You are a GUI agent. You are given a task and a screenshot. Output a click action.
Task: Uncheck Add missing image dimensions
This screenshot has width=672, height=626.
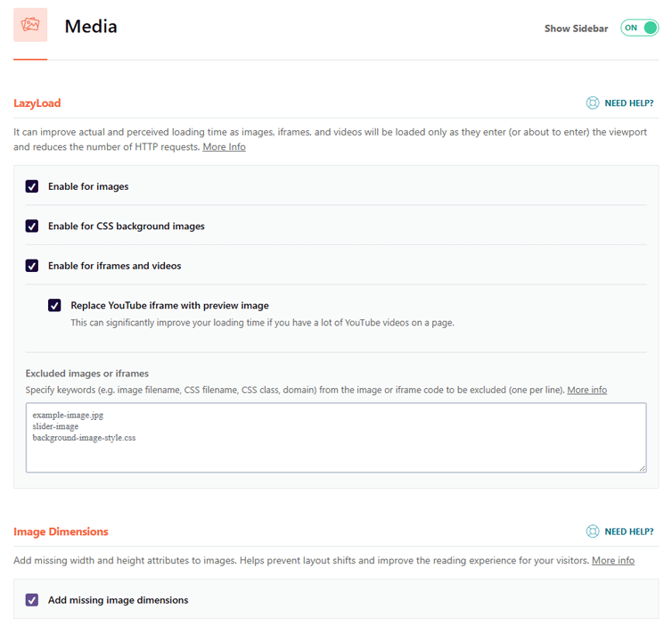32,600
